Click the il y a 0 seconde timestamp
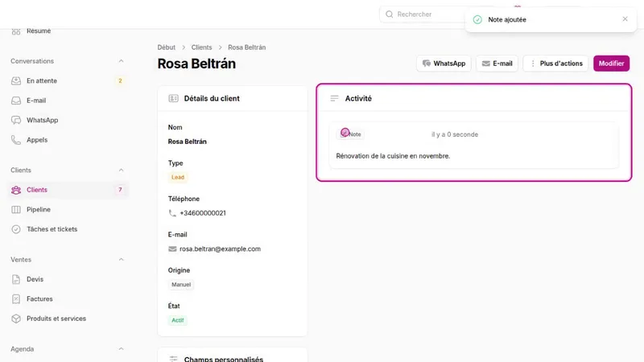The height and width of the screenshot is (362, 644). point(455,134)
